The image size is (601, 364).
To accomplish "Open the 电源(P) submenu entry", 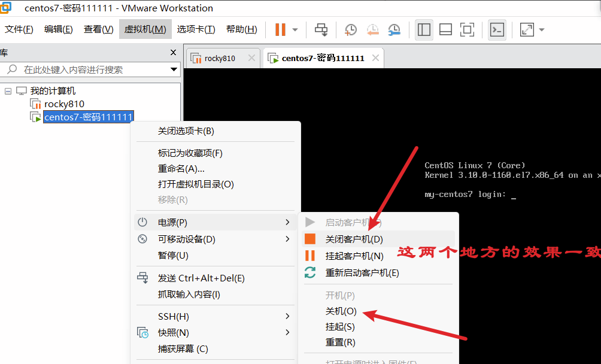I will pos(215,222).
